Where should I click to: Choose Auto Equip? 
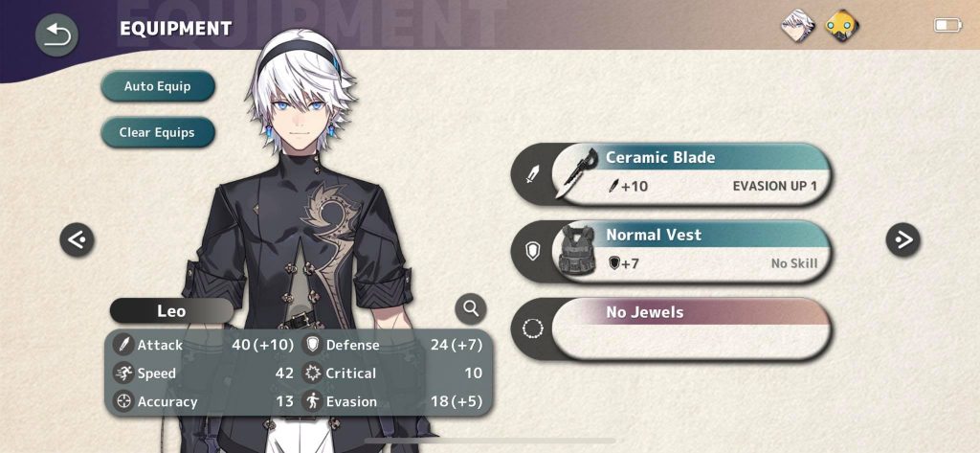tap(158, 86)
